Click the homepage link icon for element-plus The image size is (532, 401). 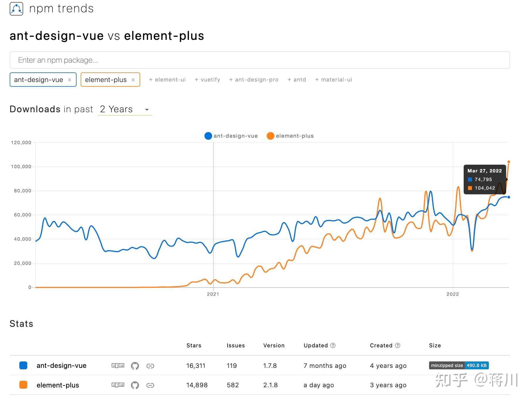[151, 385]
